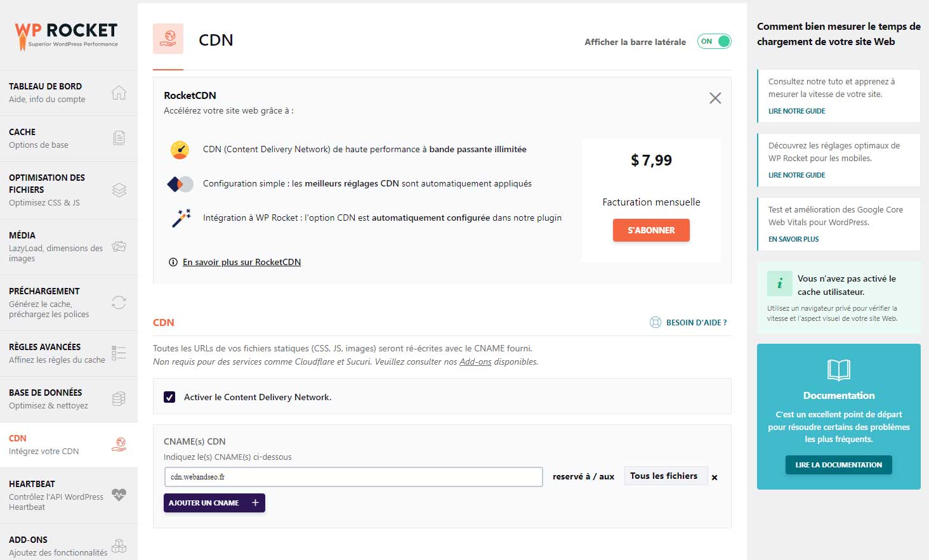Click the Cache document icon in sidebar
Viewport: 929px width, 560px height.
coord(119,138)
